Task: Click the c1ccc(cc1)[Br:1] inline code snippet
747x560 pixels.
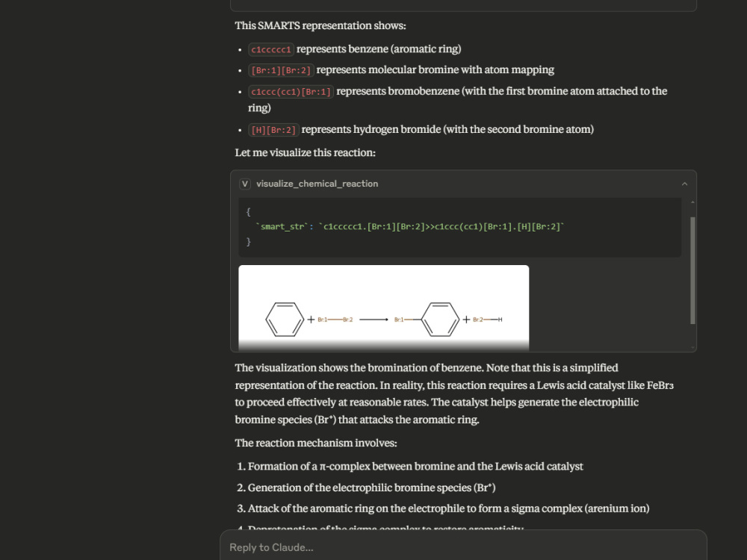Action: coord(291,92)
